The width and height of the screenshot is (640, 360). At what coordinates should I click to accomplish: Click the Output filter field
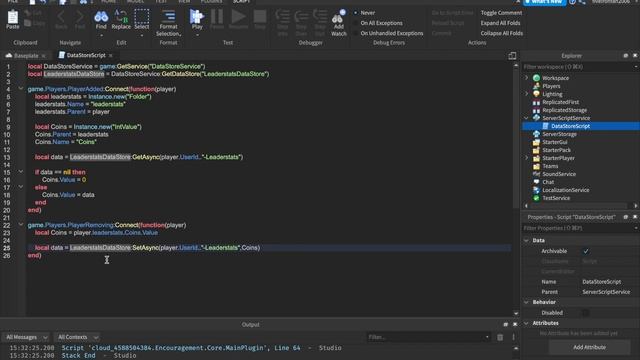click(x=428, y=337)
